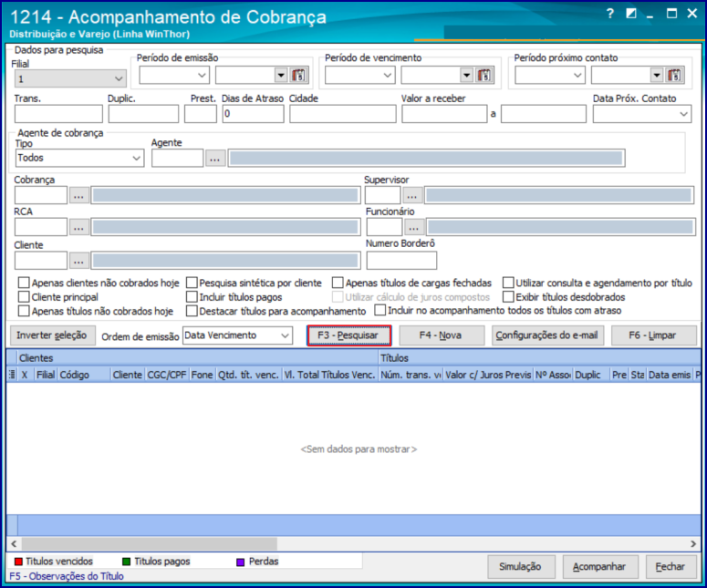Click the horizontal scrollbar right arrow
Screen dimensions: 707x588
coord(693,544)
